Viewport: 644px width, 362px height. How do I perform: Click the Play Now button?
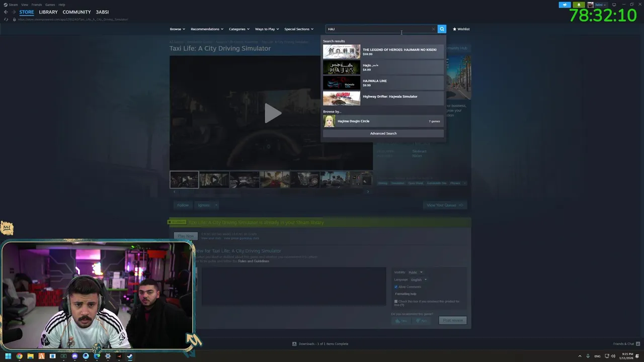186,236
